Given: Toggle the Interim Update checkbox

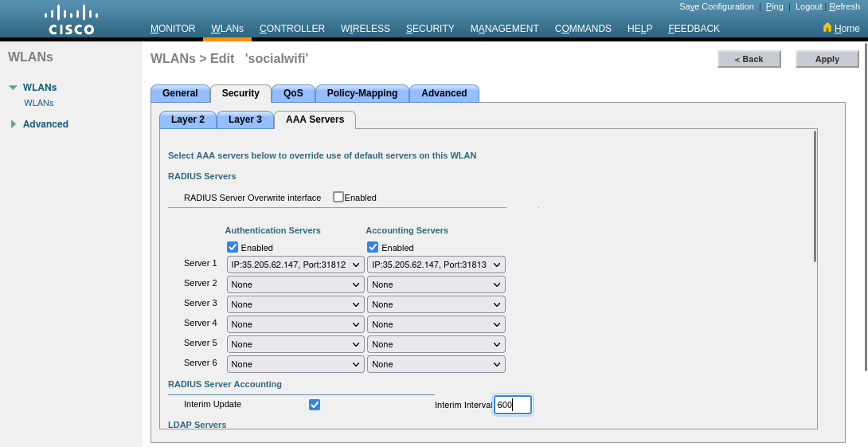Looking at the screenshot, I should pos(315,405).
